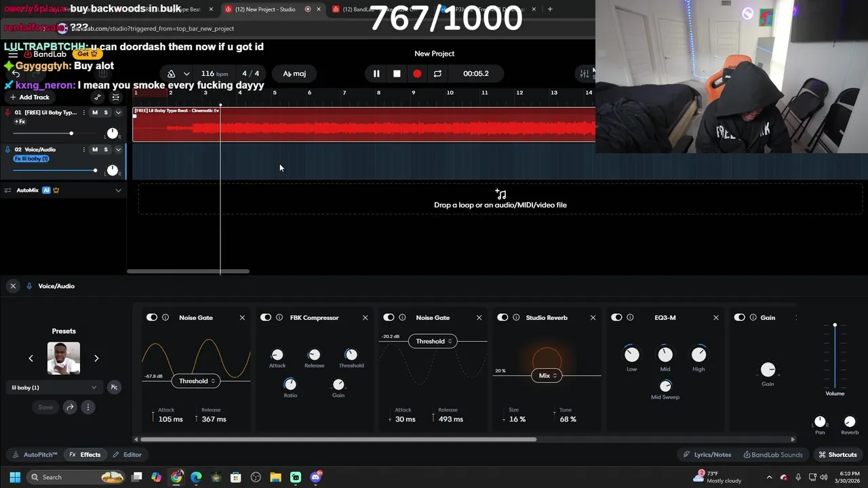Pause playback with the pause button
The height and width of the screenshot is (488, 868).
[376, 74]
